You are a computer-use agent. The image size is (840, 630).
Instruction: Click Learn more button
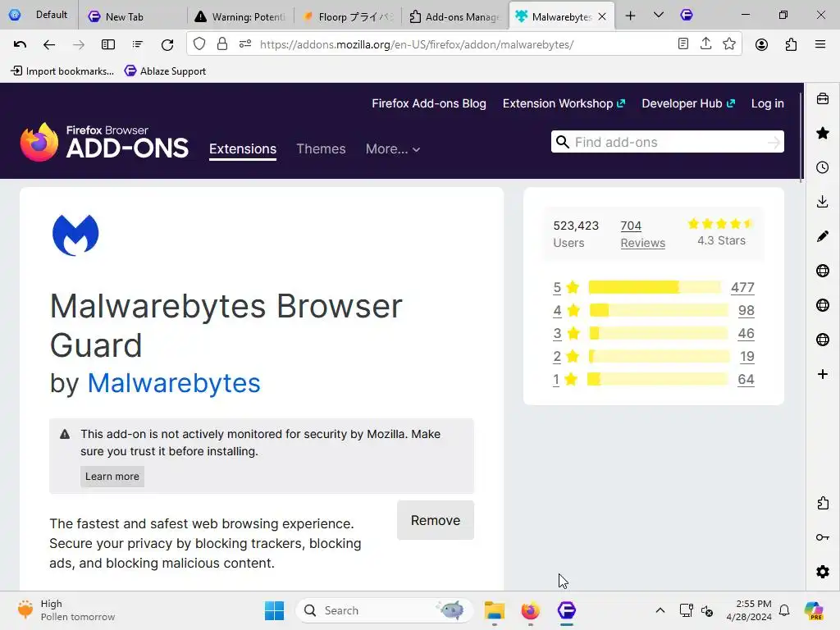click(x=112, y=477)
